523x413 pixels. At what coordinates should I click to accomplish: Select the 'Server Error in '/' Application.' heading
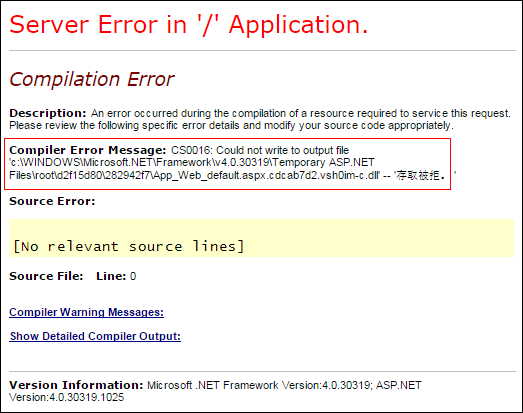189,25
